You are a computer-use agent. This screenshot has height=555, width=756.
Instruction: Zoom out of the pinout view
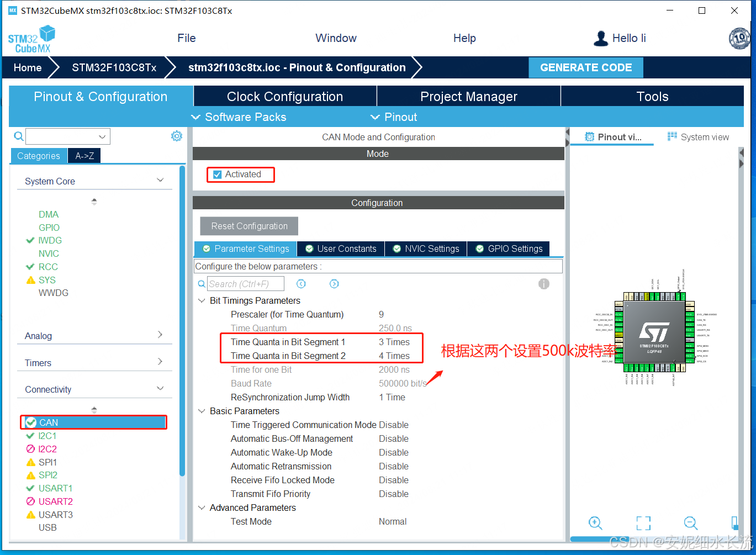[x=690, y=523]
